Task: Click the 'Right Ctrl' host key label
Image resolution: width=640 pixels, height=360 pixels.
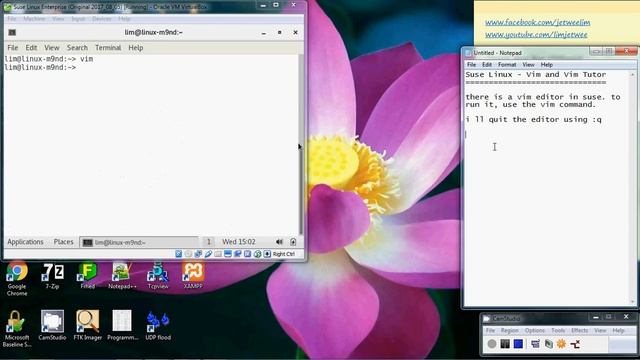Action: [284, 254]
